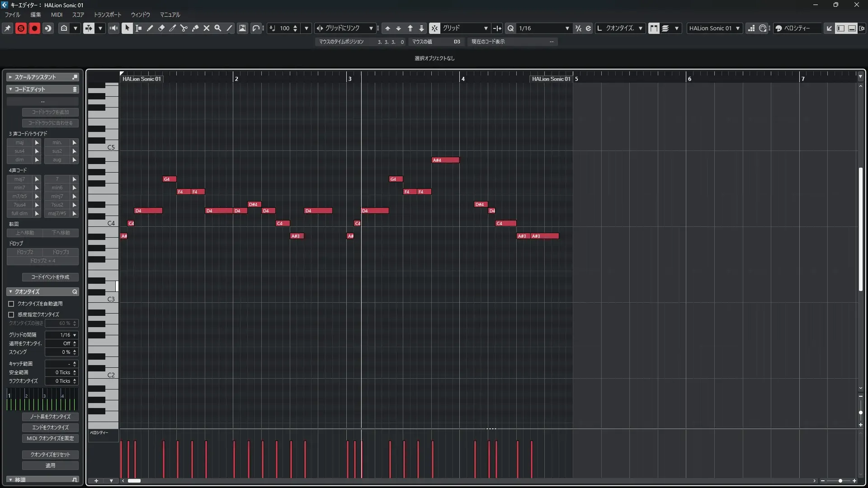Select the Erase tool
The height and width of the screenshot is (488, 868).
pos(161,28)
